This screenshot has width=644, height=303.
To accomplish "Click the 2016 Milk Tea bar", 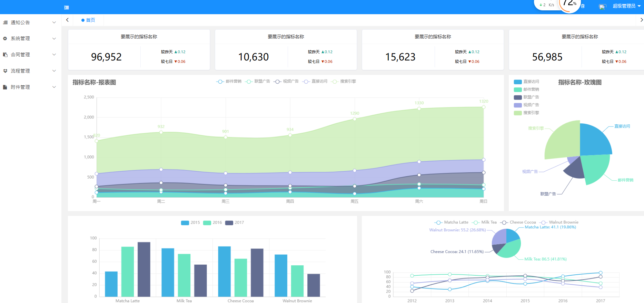I will coord(184,275).
